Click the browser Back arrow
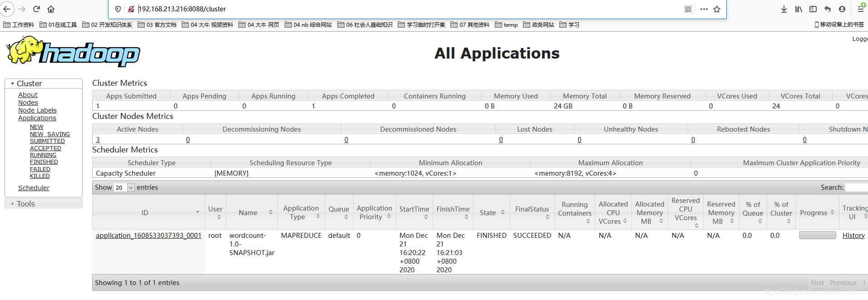Viewport: 868px width, 300px height. tap(7, 9)
